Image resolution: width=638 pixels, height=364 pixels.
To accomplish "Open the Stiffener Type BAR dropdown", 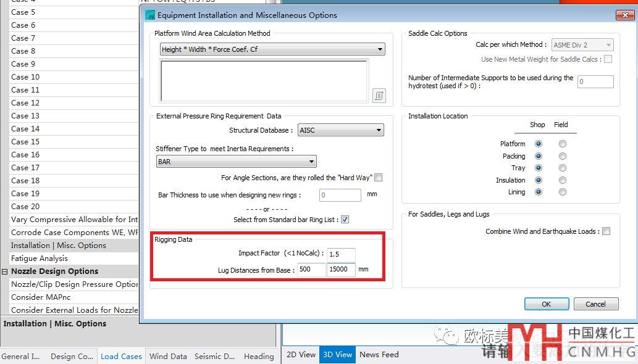I will click(236, 161).
